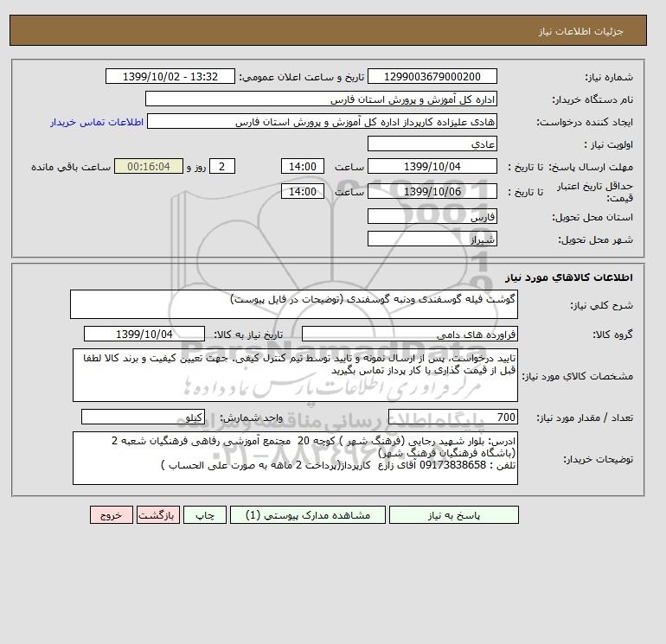Click the buyer notes address text area
The height and width of the screenshot is (644, 666).
(295, 458)
